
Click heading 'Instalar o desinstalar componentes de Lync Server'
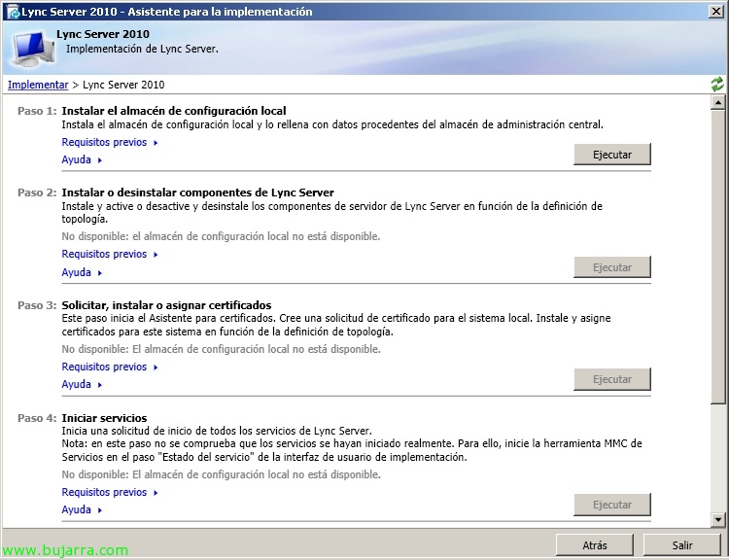(197, 192)
